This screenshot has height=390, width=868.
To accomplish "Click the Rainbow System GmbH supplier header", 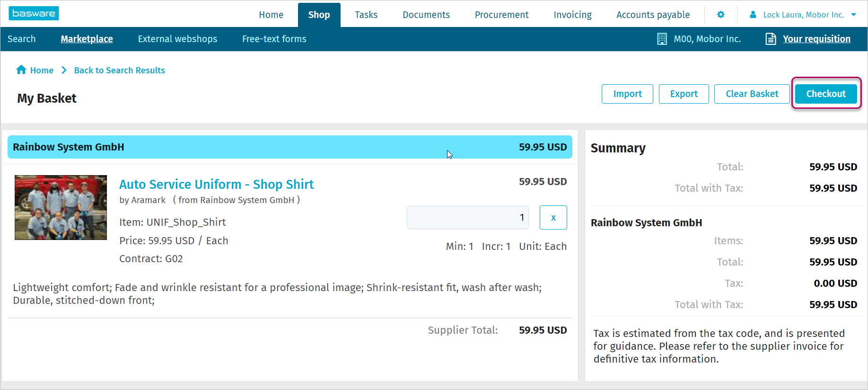I will pyautogui.click(x=290, y=147).
